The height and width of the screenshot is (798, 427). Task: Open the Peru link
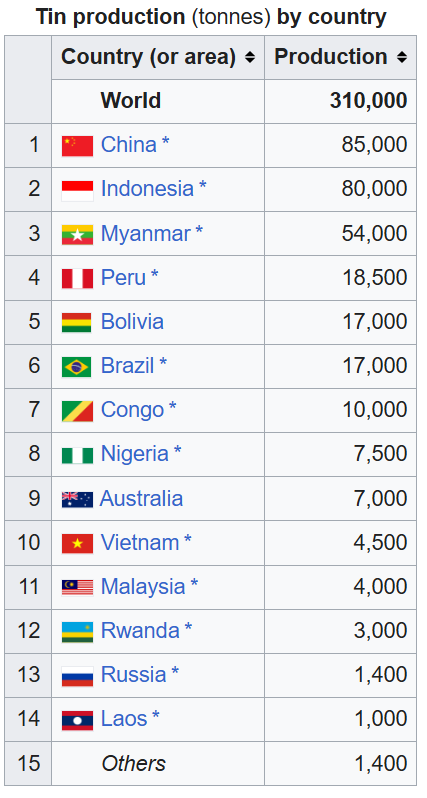coord(123,278)
